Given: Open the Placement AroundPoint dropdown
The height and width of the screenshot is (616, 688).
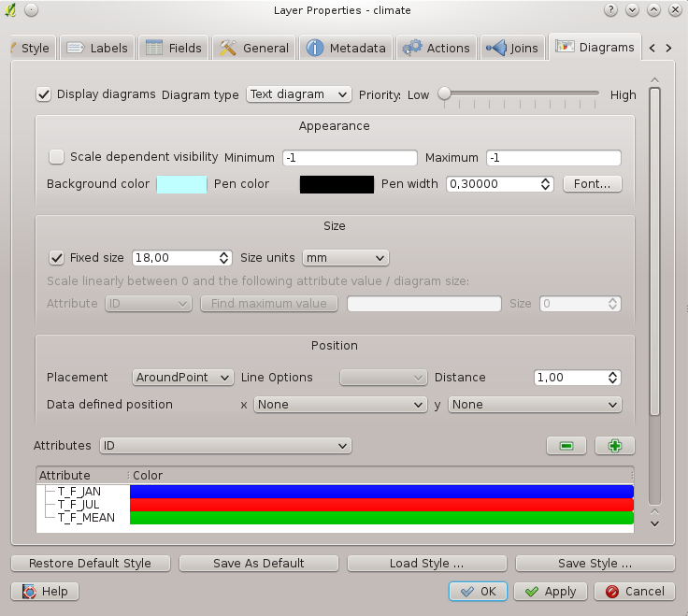Looking at the screenshot, I should tap(182, 378).
